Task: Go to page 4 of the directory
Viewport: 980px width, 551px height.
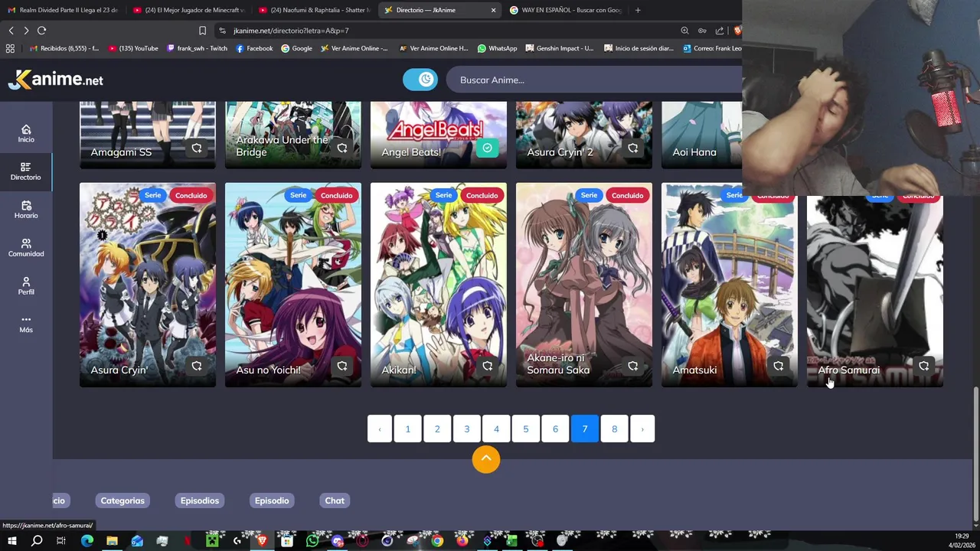Action: pos(496,429)
